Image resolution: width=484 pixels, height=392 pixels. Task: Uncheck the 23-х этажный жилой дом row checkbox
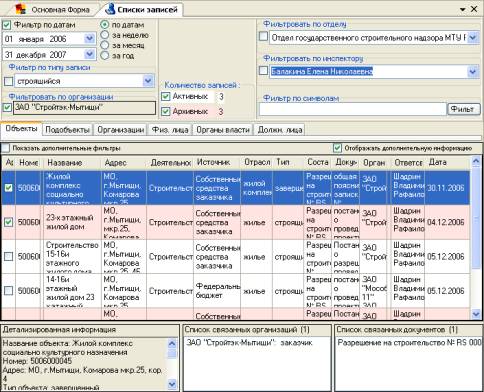click(8, 222)
